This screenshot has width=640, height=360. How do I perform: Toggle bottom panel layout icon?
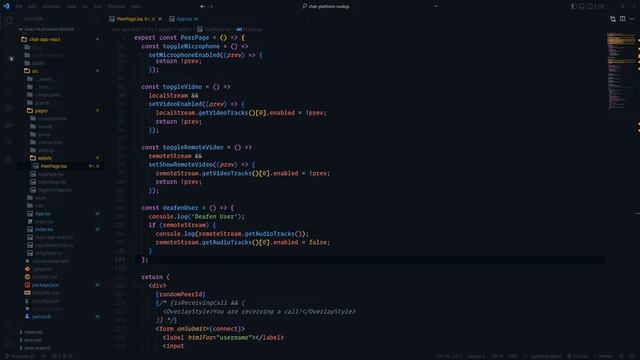(x=582, y=7)
